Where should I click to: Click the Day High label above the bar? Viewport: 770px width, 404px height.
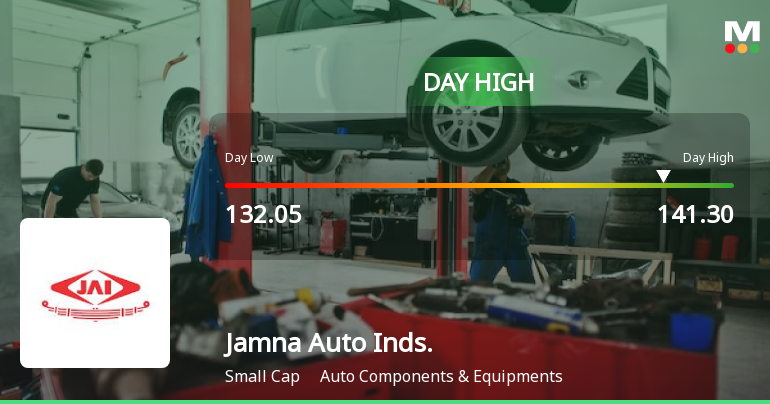[708, 158]
